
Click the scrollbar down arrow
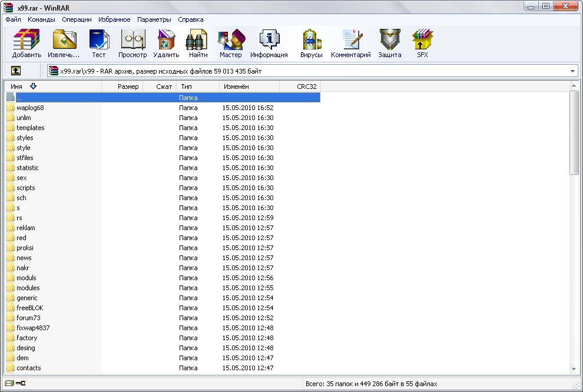click(574, 369)
